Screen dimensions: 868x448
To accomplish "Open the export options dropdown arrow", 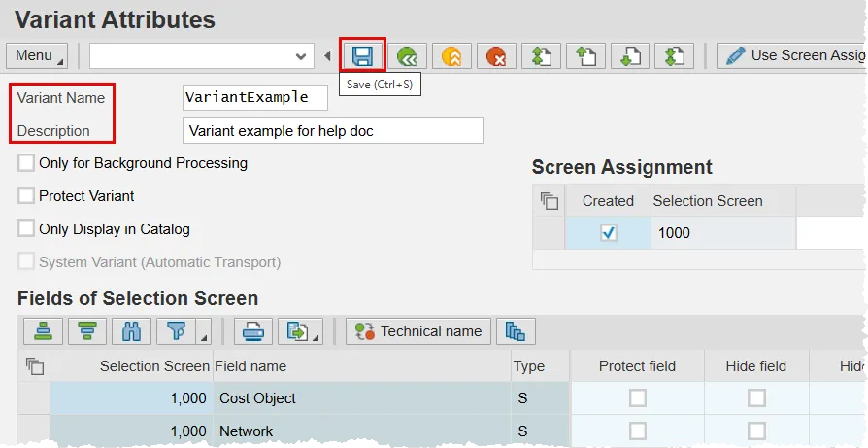I will point(317,336).
